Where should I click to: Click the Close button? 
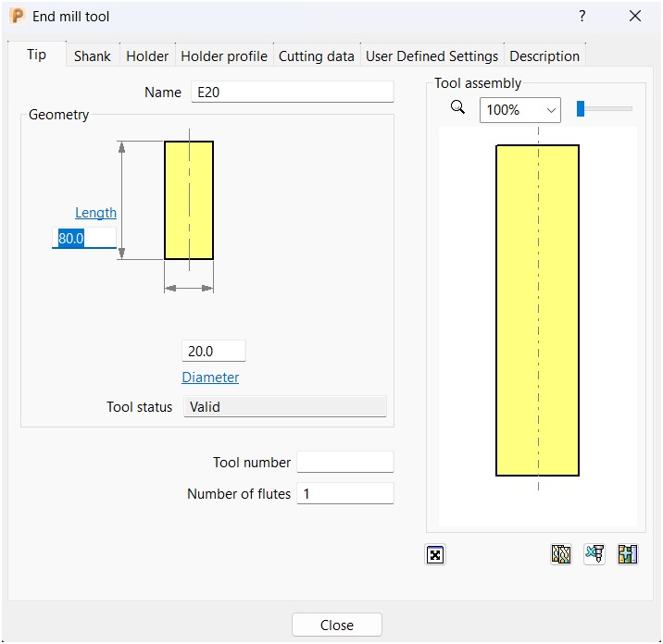pyautogui.click(x=337, y=625)
